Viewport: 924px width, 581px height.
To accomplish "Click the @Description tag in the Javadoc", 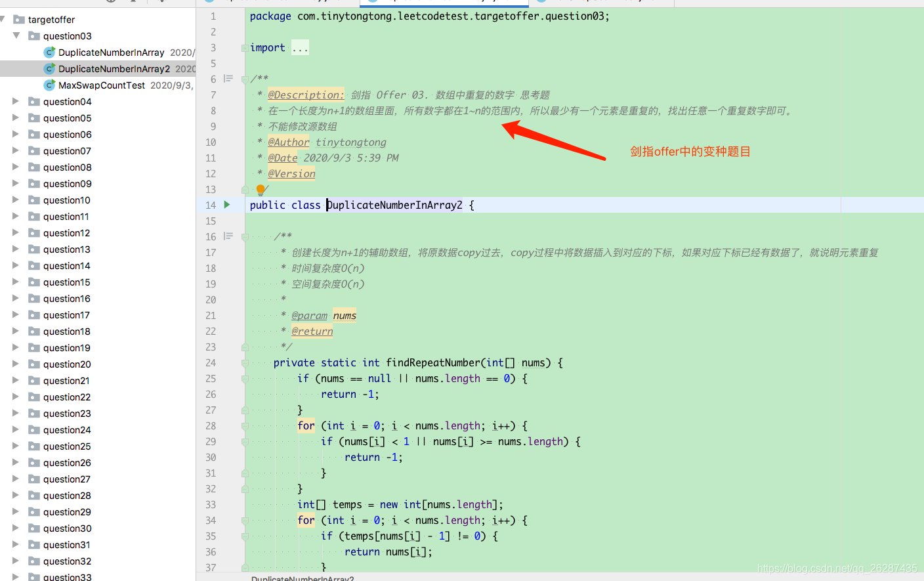I will coord(306,95).
